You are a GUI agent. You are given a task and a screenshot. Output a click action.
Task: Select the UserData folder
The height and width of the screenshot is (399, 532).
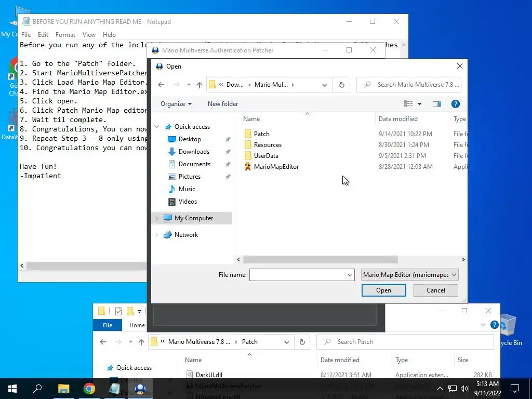(266, 156)
